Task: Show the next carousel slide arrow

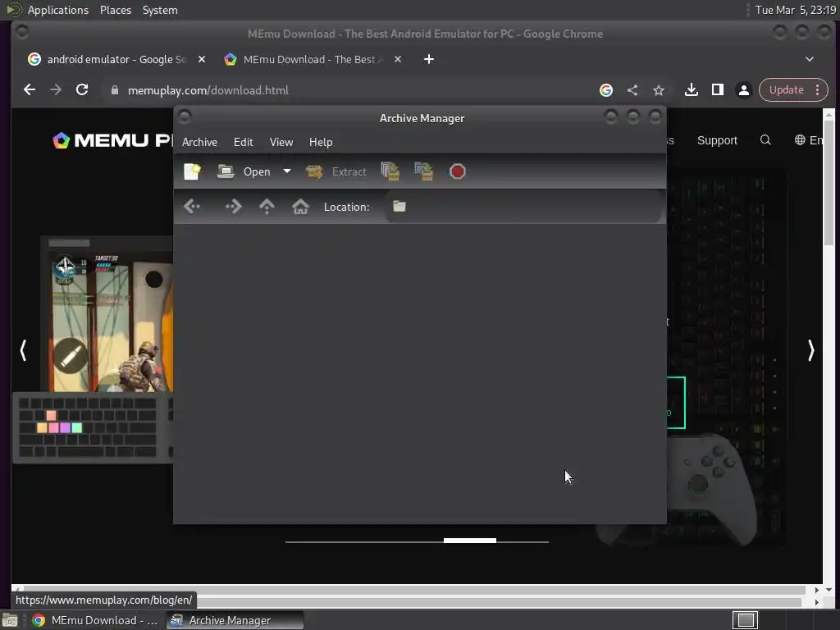Action: [x=810, y=350]
